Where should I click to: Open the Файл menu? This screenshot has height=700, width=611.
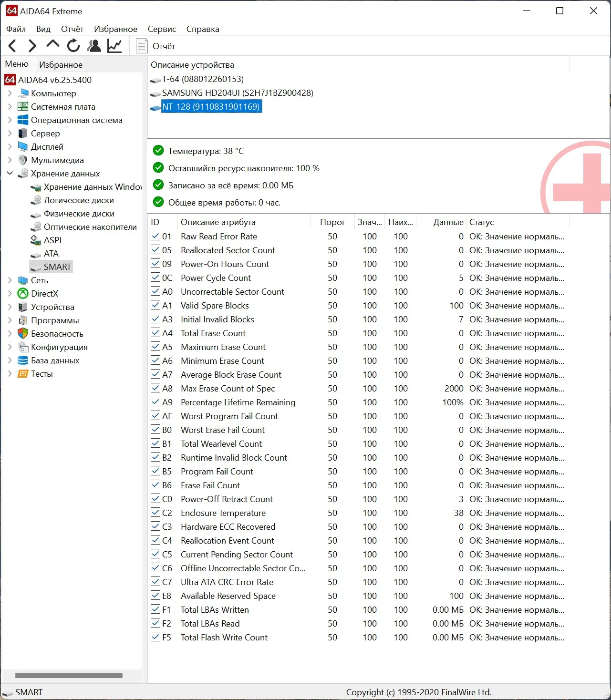coord(16,29)
